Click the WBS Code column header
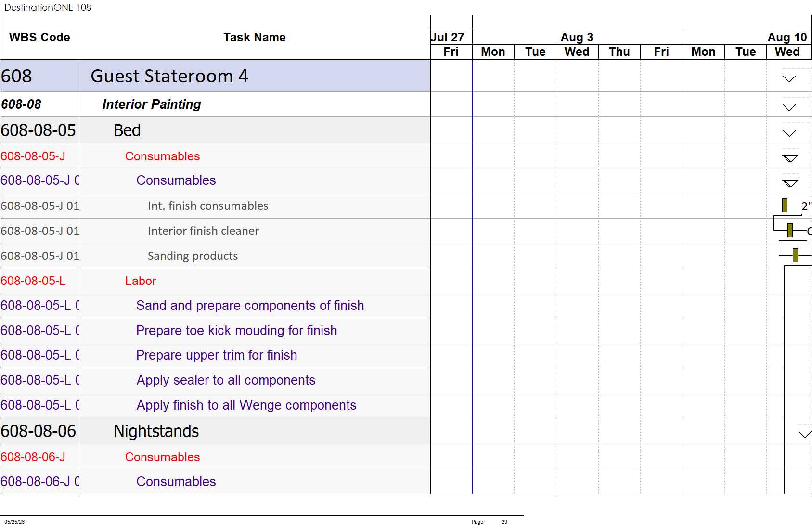 39,38
